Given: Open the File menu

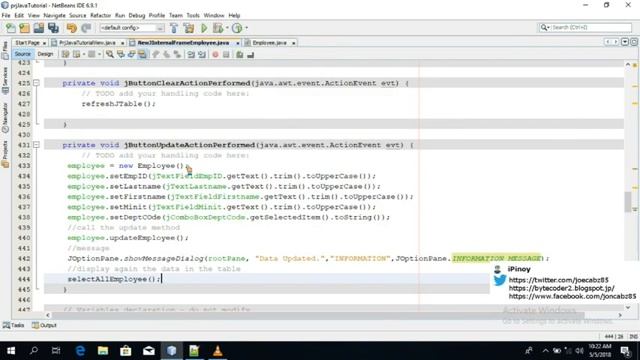Looking at the screenshot, I should (x=6, y=16).
